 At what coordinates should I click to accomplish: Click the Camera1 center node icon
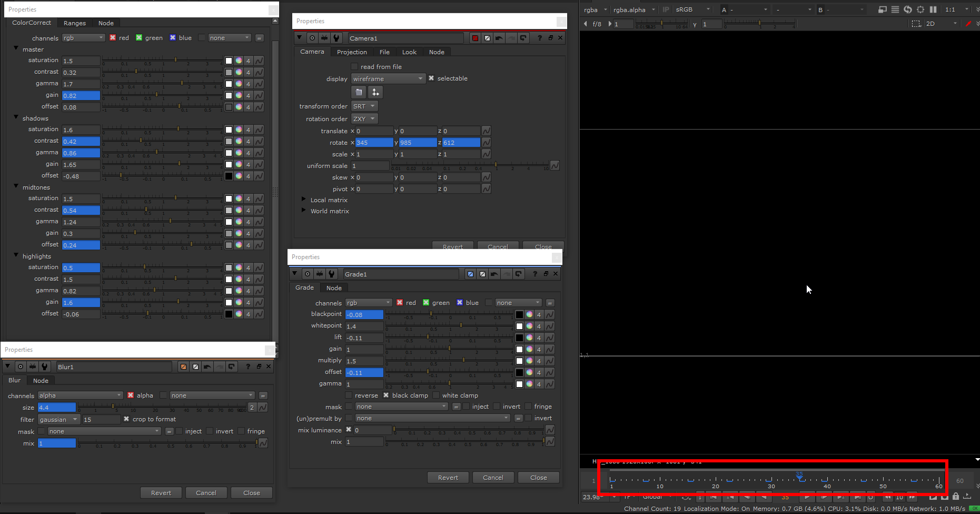tap(312, 38)
